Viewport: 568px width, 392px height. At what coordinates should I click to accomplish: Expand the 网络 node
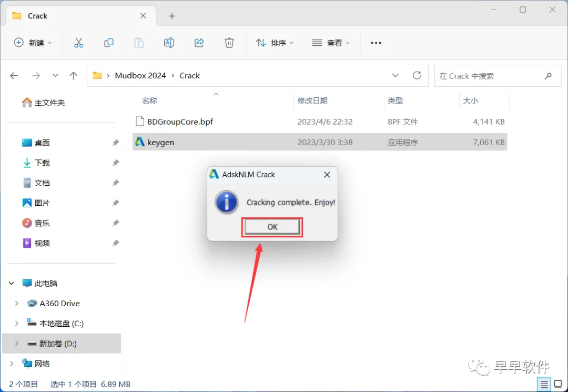12,364
